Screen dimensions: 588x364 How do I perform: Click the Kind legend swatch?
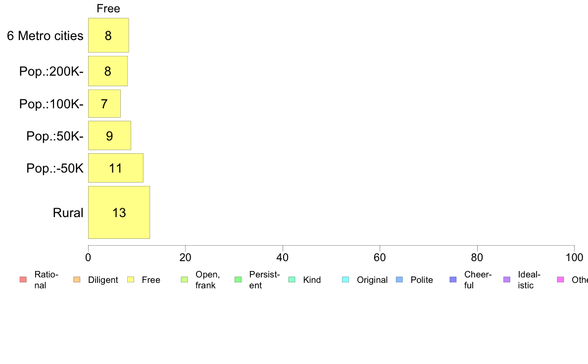292,279
